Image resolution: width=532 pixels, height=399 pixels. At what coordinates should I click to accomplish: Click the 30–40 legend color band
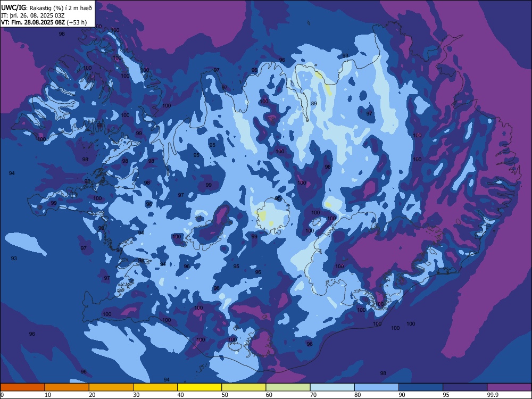pyautogui.click(x=155, y=387)
